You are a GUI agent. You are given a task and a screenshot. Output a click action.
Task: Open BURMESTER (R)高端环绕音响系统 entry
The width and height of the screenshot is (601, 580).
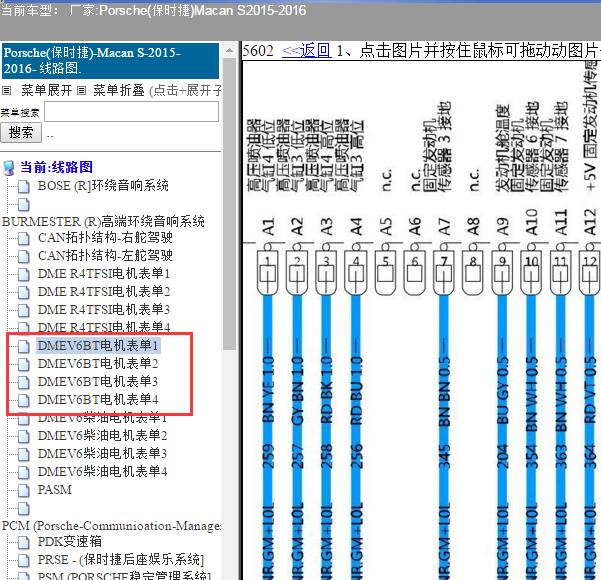(x=103, y=221)
